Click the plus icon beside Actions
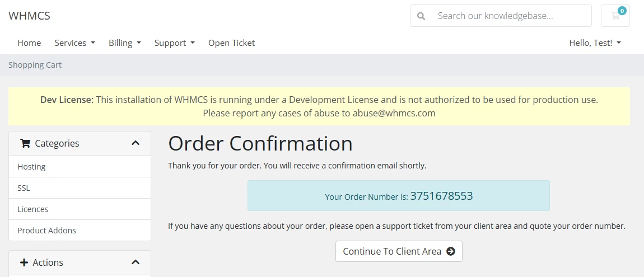Screen dimensions: 644x277 [24, 262]
